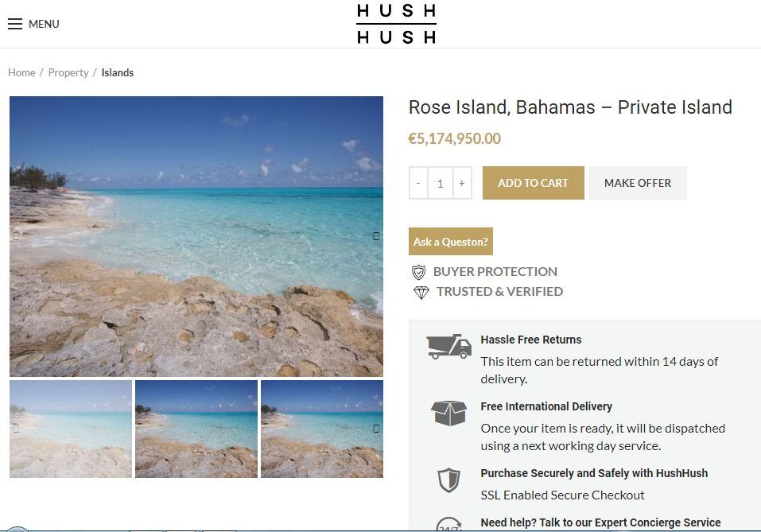Click the Make Offer button
This screenshot has height=532, width=761.
pyautogui.click(x=637, y=183)
